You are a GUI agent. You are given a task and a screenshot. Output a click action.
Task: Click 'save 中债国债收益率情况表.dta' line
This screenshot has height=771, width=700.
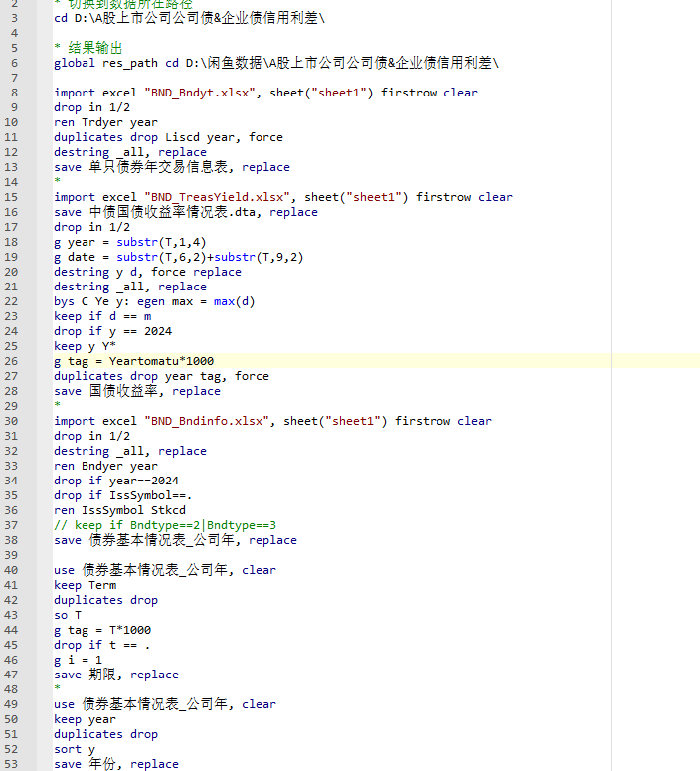tap(186, 212)
